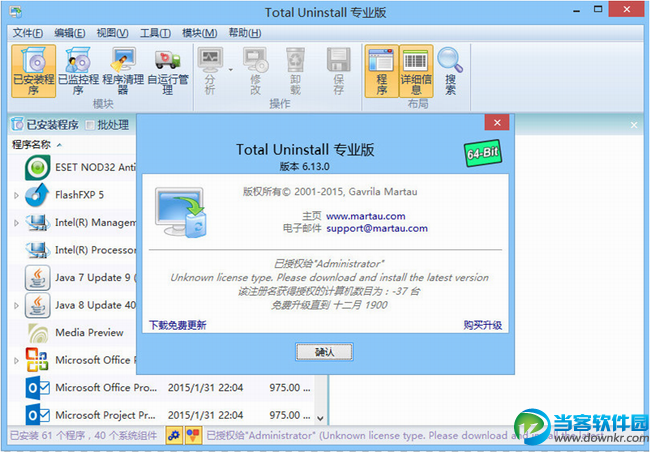This screenshot has width=650, height=452.
Task: Click the 64-Bit badge in About dialog
Action: (483, 153)
